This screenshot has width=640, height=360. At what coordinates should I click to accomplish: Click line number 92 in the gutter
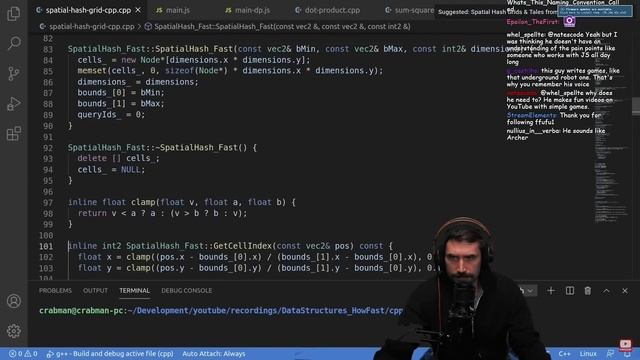pyautogui.click(x=48, y=148)
